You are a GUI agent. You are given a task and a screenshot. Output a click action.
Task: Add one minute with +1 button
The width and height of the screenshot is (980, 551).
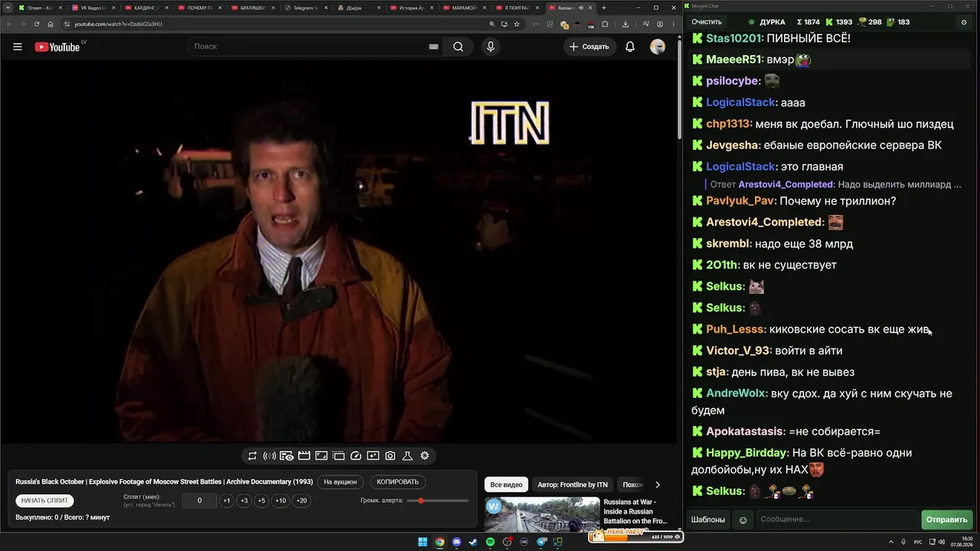227,500
